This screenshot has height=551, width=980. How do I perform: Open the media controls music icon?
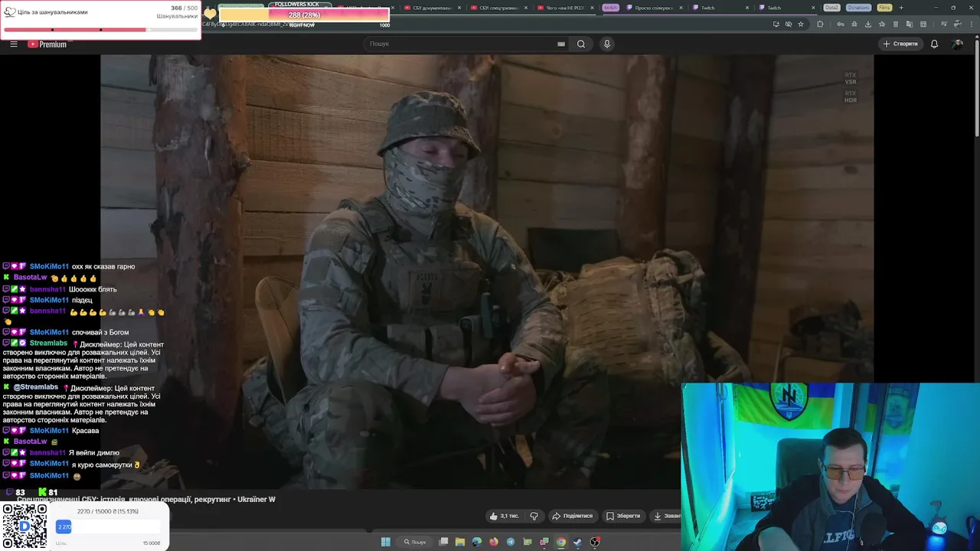944,24
